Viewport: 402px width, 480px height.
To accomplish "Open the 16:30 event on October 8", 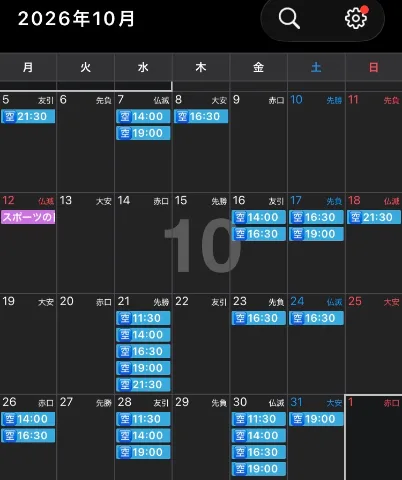I will point(201,116).
